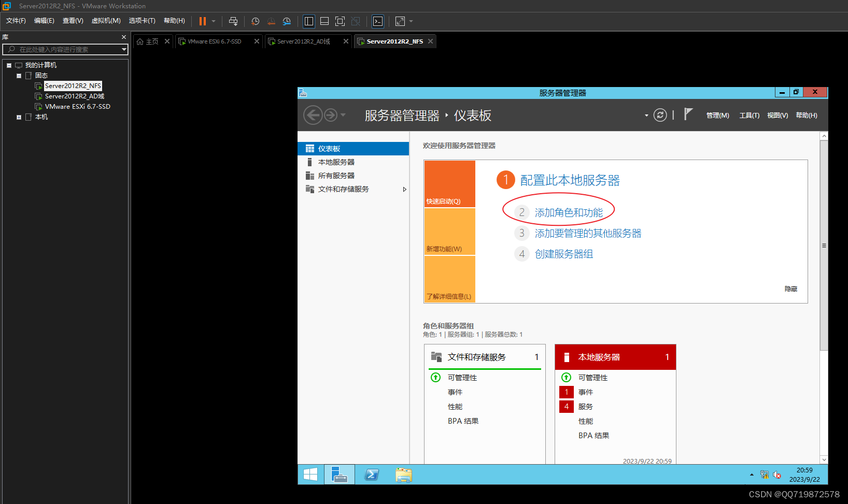Enter full screen mode

340,21
